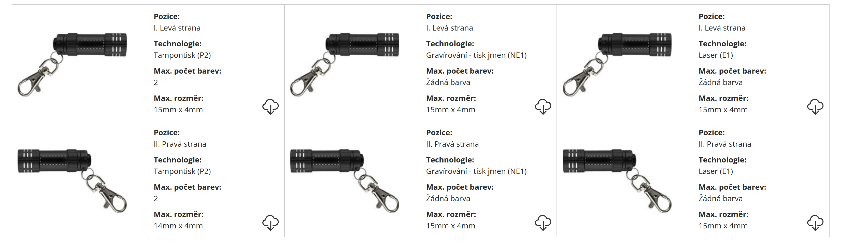Screen dimensions: 868x247
Task: Open flashlight image for left side Tampontisk
Action: 72,64
